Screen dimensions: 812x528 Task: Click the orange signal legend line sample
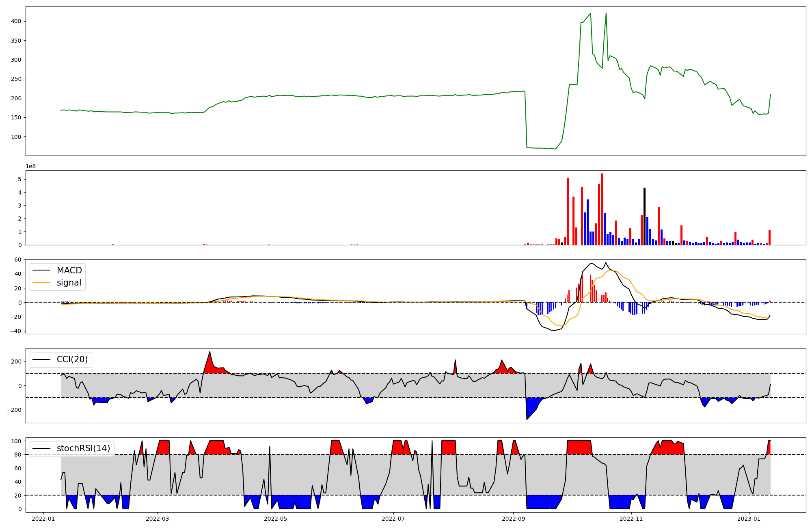click(x=41, y=283)
